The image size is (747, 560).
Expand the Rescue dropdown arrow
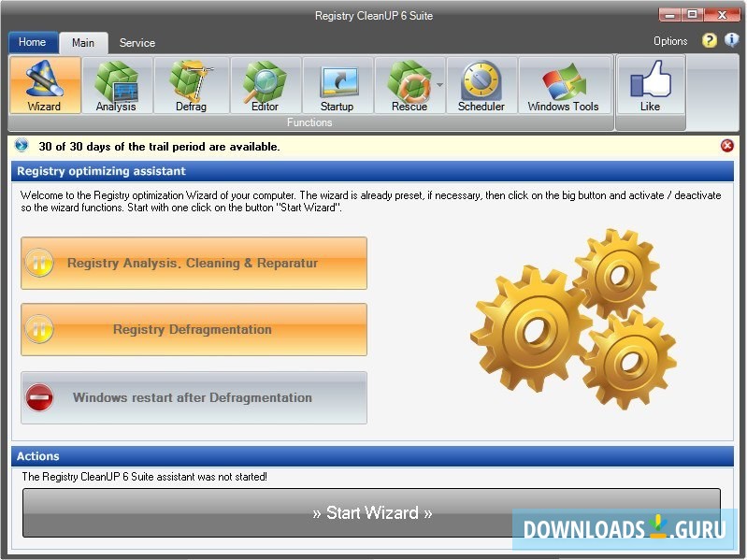439,85
